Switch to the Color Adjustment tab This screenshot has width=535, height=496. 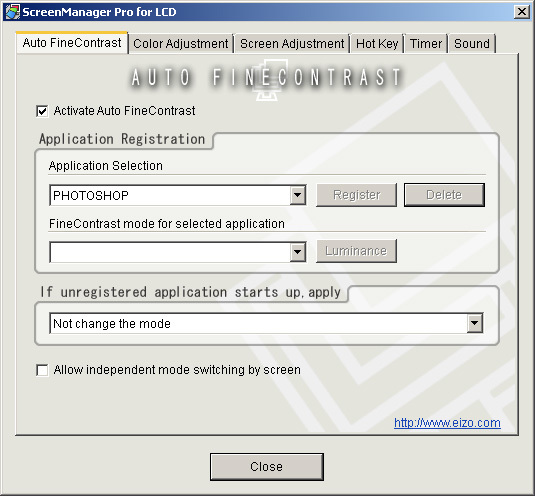(x=181, y=44)
